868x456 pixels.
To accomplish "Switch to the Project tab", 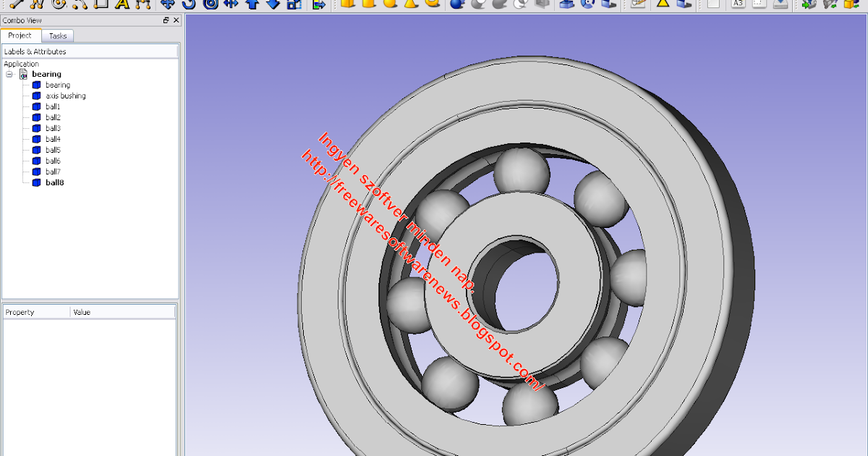I will click(20, 35).
